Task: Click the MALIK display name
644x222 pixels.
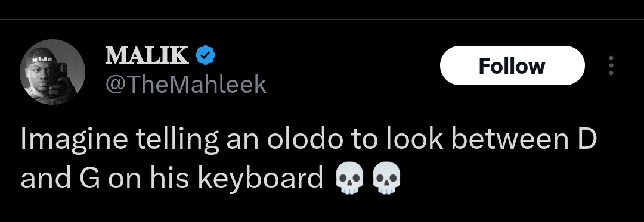Action: [x=147, y=55]
